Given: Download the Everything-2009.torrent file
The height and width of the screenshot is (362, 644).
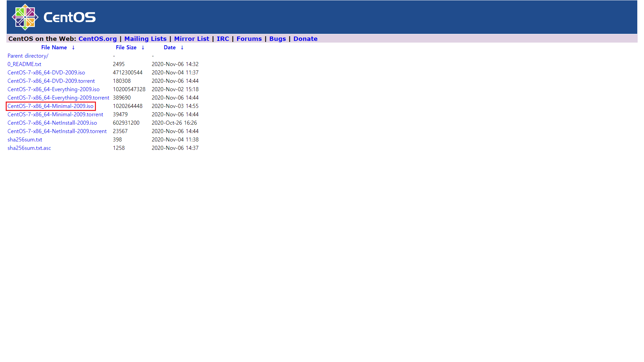Looking at the screenshot, I should [x=58, y=98].
